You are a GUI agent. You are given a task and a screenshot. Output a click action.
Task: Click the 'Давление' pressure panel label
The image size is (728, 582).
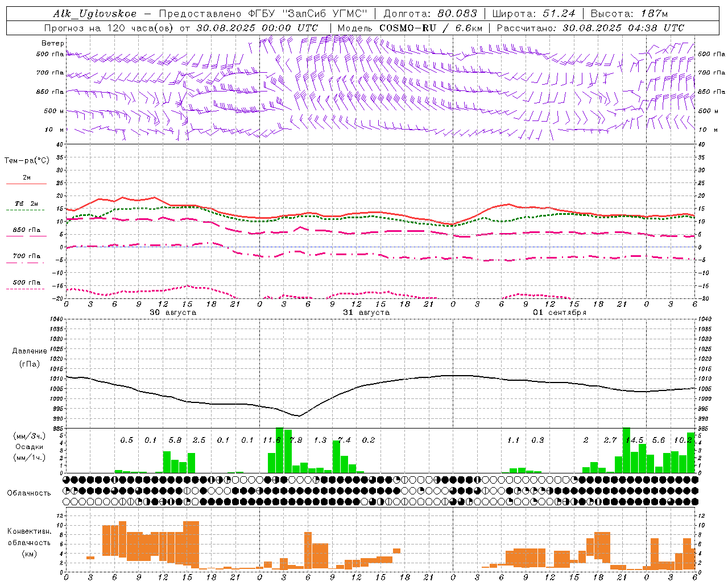click(x=30, y=351)
